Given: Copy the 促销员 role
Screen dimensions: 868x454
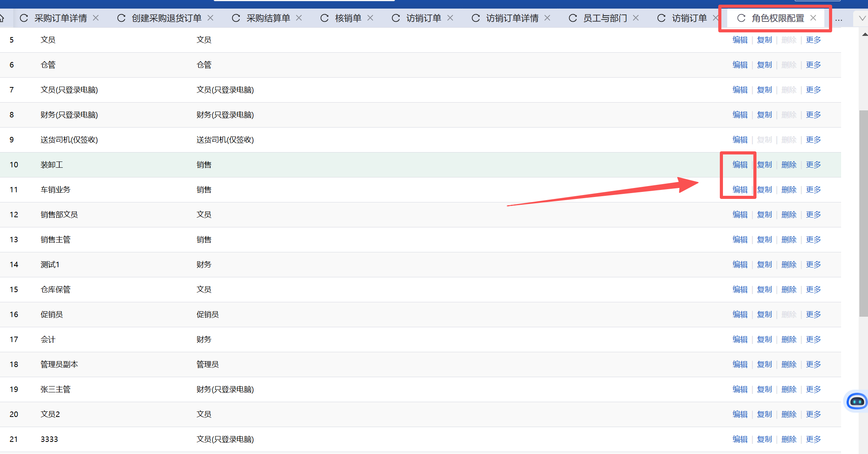Looking at the screenshot, I should 764,314.
